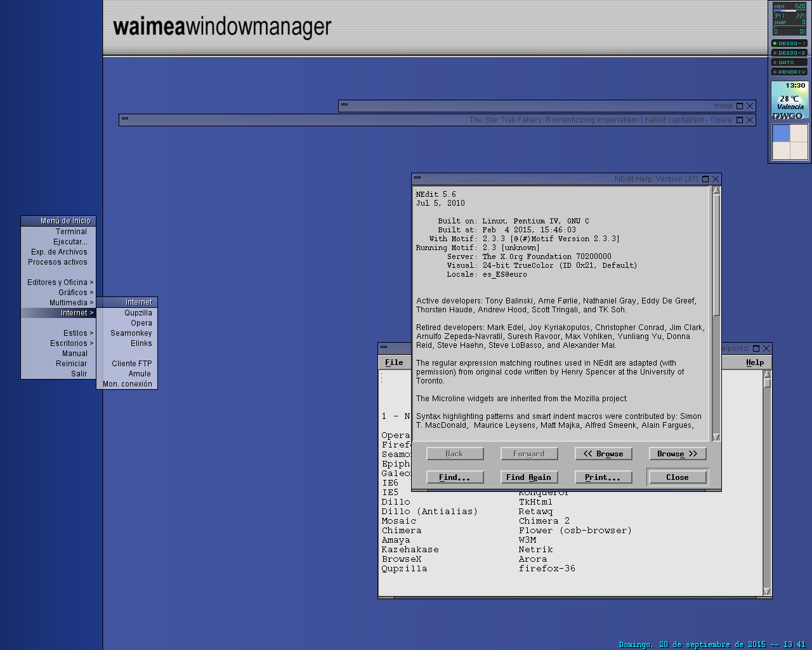Screen dimensions: 812x650
Task: Click the 'Dillo (Antialias)' line in editor
Action: coord(429,512)
